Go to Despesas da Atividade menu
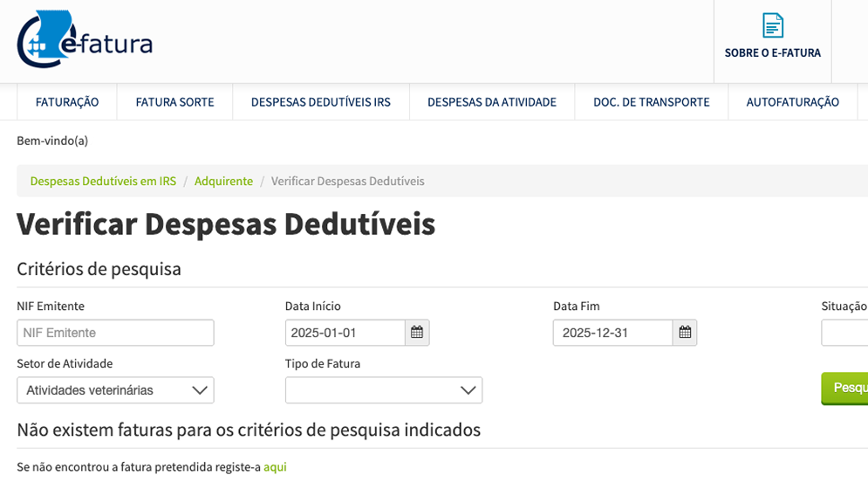The height and width of the screenshot is (482, 868). click(x=491, y=102)
